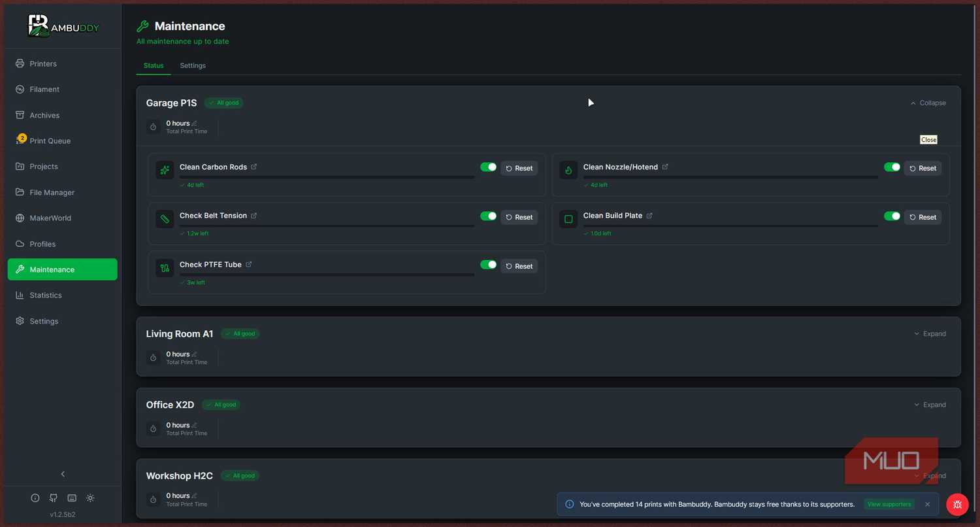Disable the Check Belt Tension toggle

tap(489, 216)
